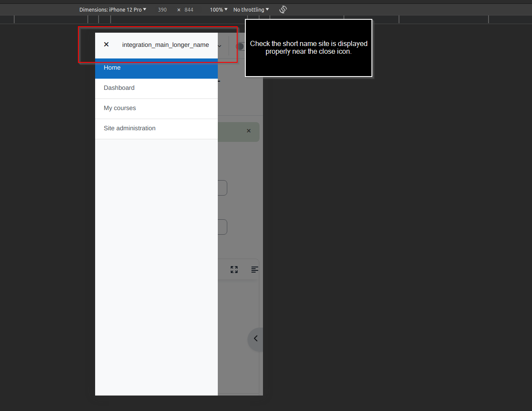Image resolution: width=532 pixels, height=411 pixels.
Task: Open the No throttling dropdown
Action: point(251,9)
